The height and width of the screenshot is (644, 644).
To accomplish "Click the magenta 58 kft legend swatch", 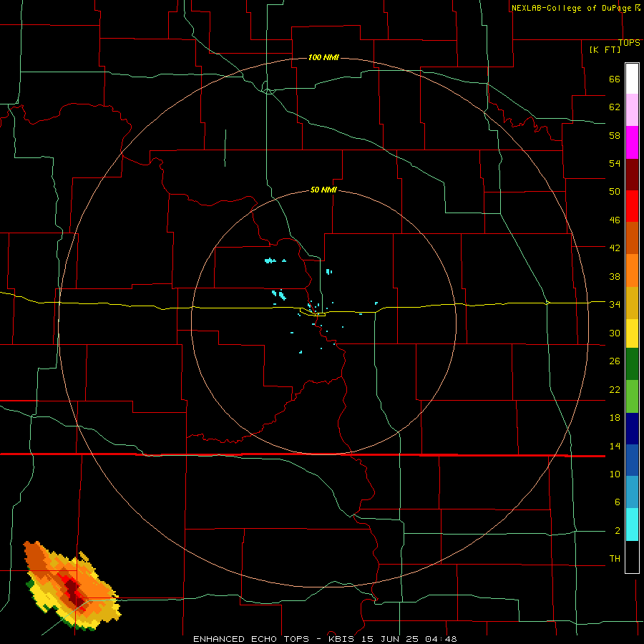I will [x=632, y=142].
